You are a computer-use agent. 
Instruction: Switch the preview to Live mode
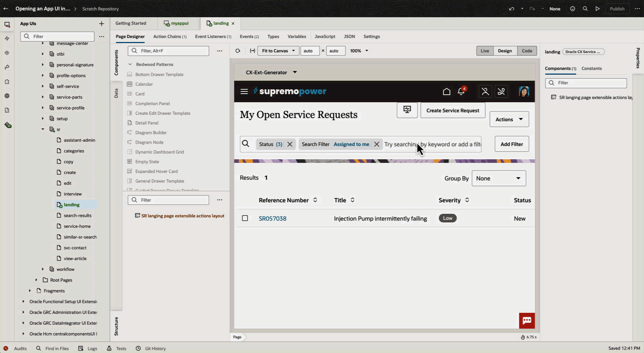(485, 51)
